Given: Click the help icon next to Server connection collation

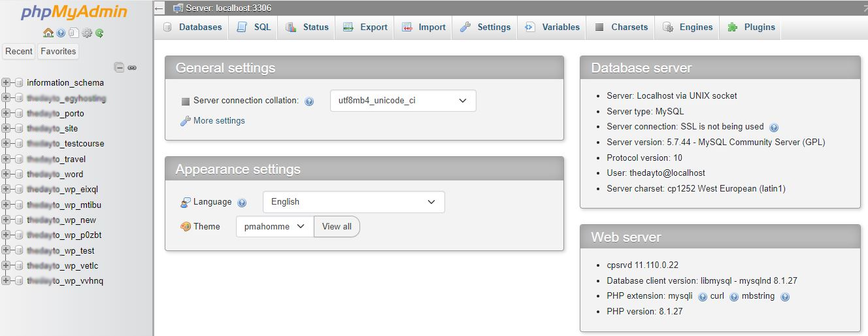Looking at the screenshot, I should [309, 101].
